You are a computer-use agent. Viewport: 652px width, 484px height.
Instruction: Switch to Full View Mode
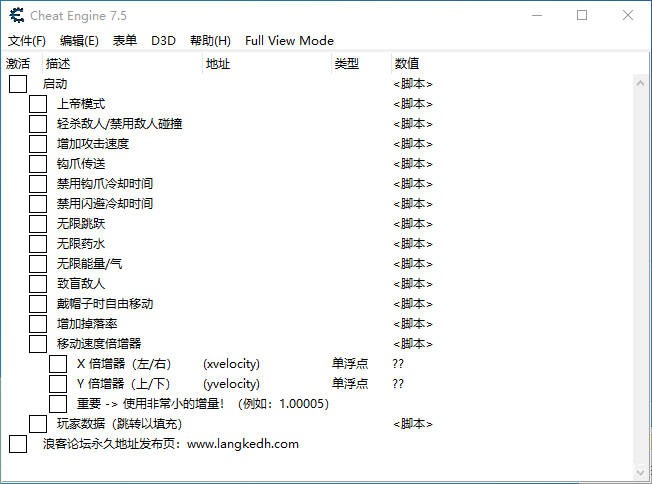[x=289, y=41]
